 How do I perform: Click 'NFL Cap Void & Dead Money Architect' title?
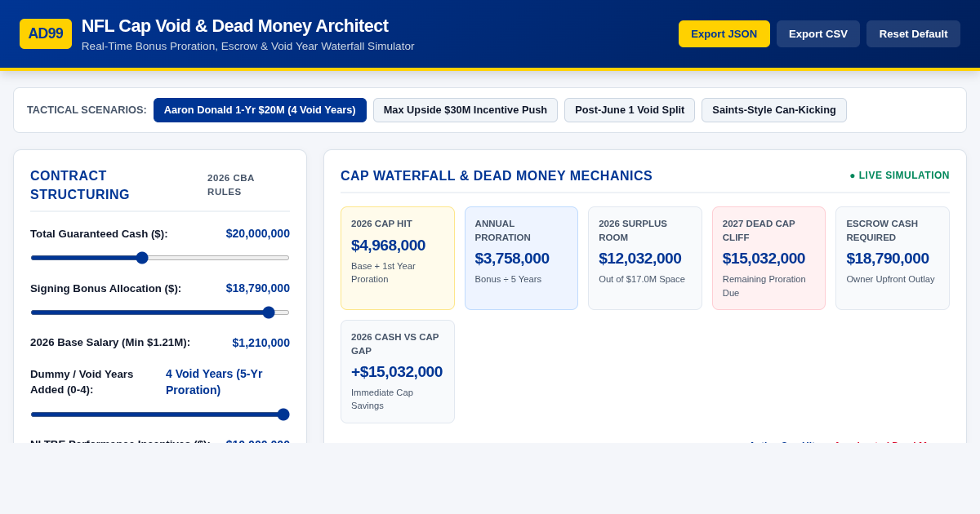point(235,26)
